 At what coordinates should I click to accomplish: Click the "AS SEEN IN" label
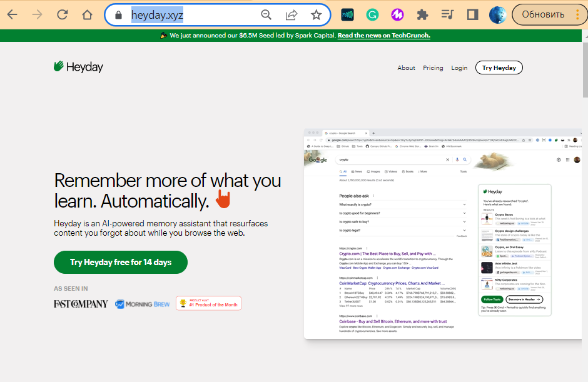tap(71, 289)
